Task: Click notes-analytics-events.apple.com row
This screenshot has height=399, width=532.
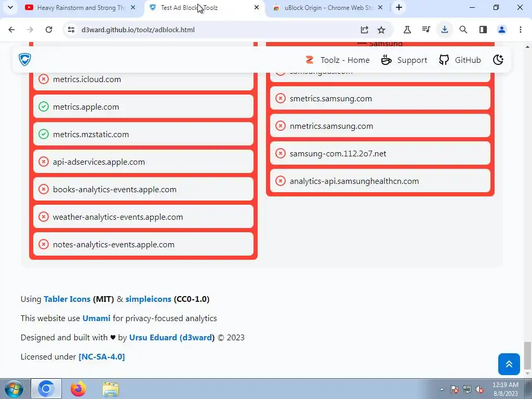Action: (x=143, y=244)
